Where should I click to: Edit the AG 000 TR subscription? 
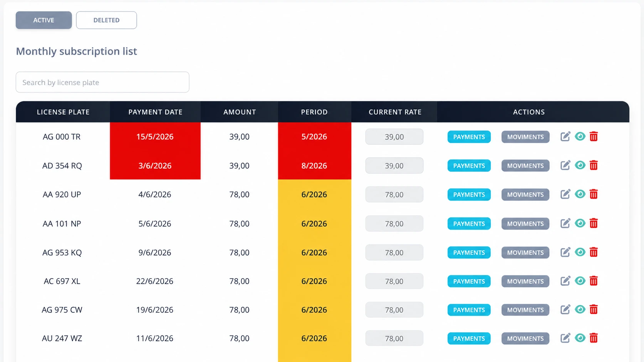point(565,137)
